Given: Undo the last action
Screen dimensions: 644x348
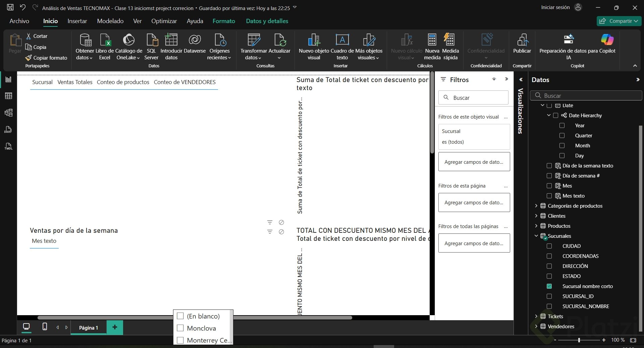Looking at the screenshot, I should [x=23, y=7].
